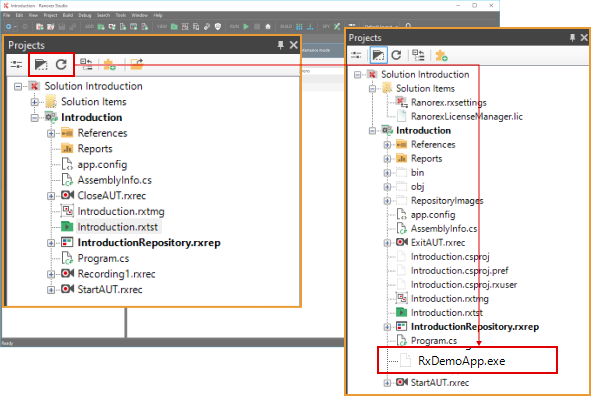Select Solution Introduction root in right panel

pyautogui.click(x=425, y=75)
